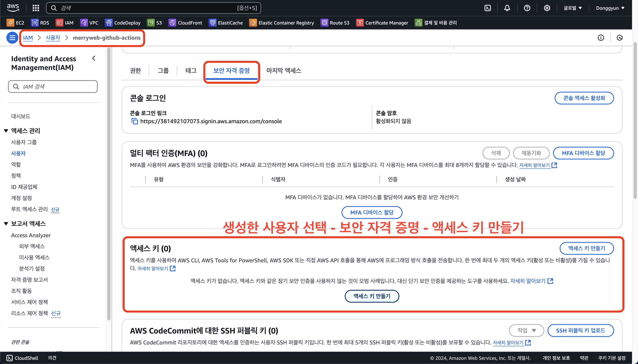Switch to the 마지막 액세스 tab
This screenshot has width=638, height=364.
coord(284,71)
